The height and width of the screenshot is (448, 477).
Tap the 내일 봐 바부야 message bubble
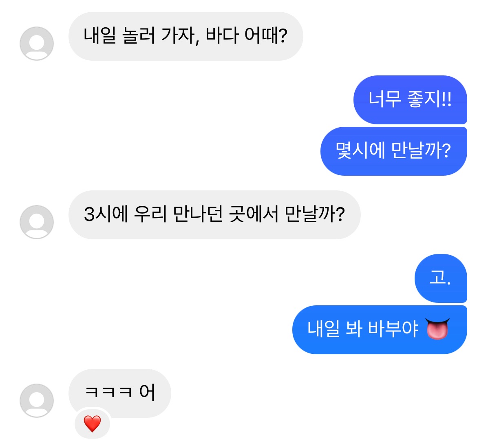click(379, 329)
